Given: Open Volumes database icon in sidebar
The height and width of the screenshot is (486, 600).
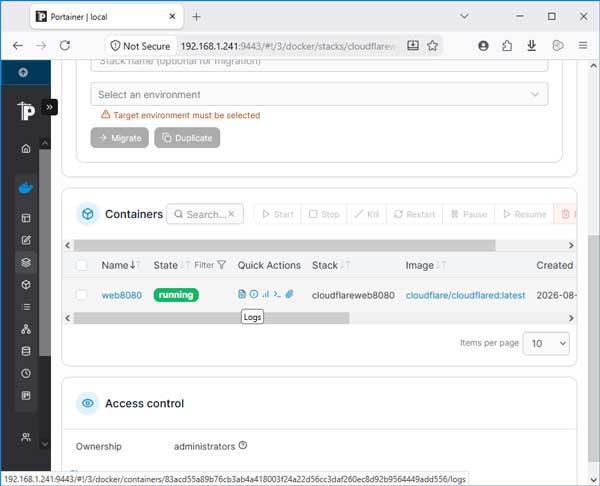Looking at the screenshot, I should click(26, 351).
